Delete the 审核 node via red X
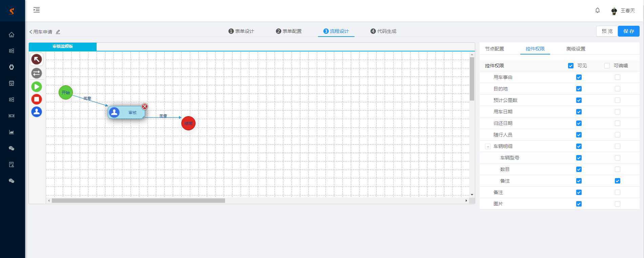Screen dimensions: 644x258 [145, 106]
